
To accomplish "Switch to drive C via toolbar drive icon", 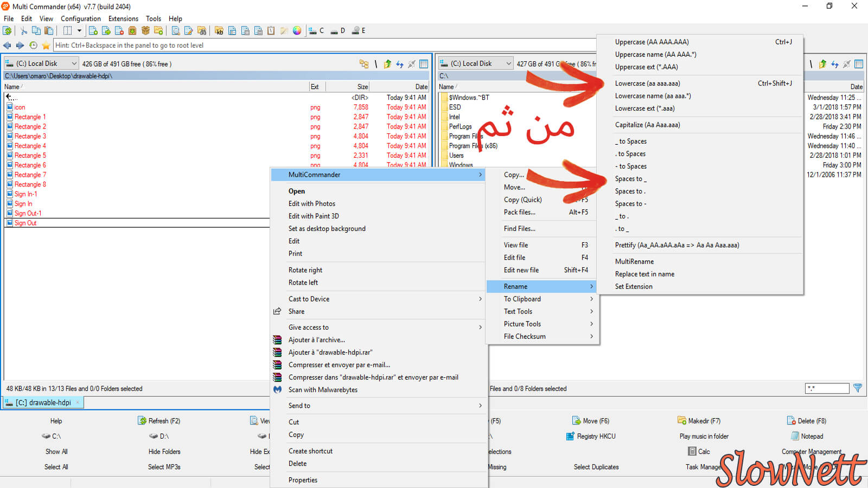I will coord(316,31).
